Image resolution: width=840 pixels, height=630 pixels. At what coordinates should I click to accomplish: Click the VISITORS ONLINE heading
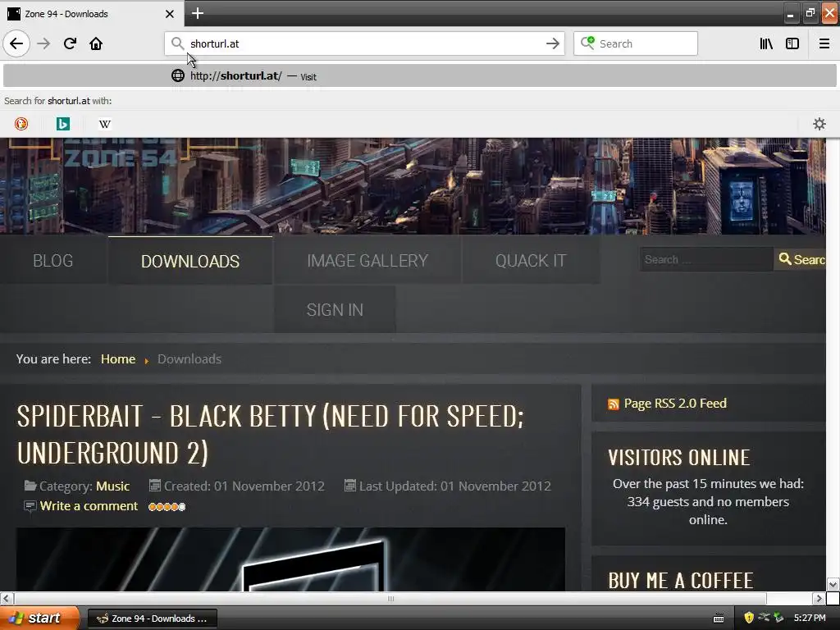[678, 458]
